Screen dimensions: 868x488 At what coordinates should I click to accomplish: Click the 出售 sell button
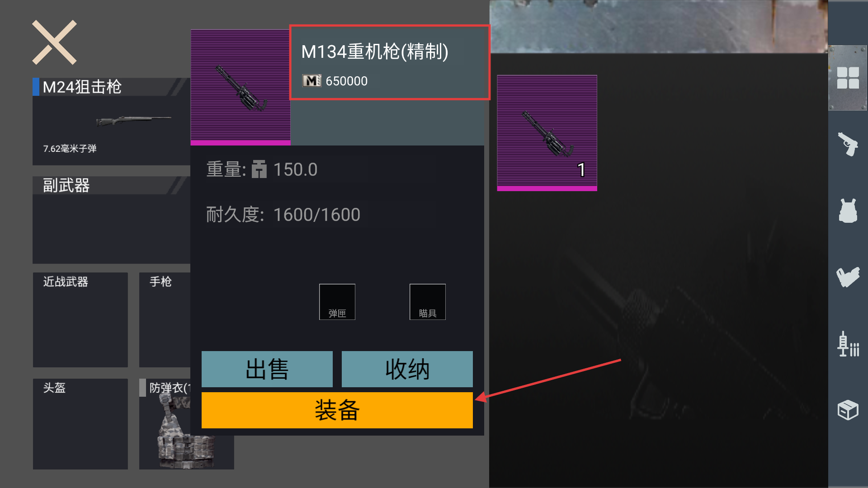coord(267,369)
